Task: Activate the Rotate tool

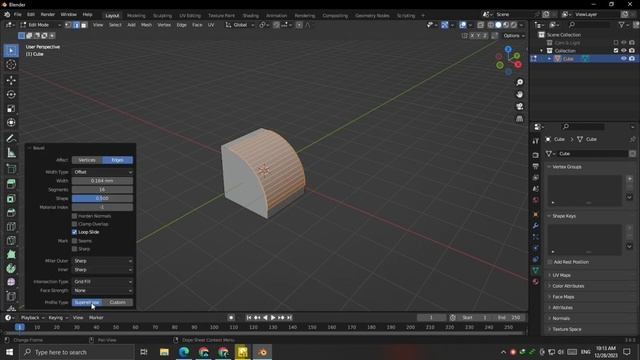Action: 11,94
